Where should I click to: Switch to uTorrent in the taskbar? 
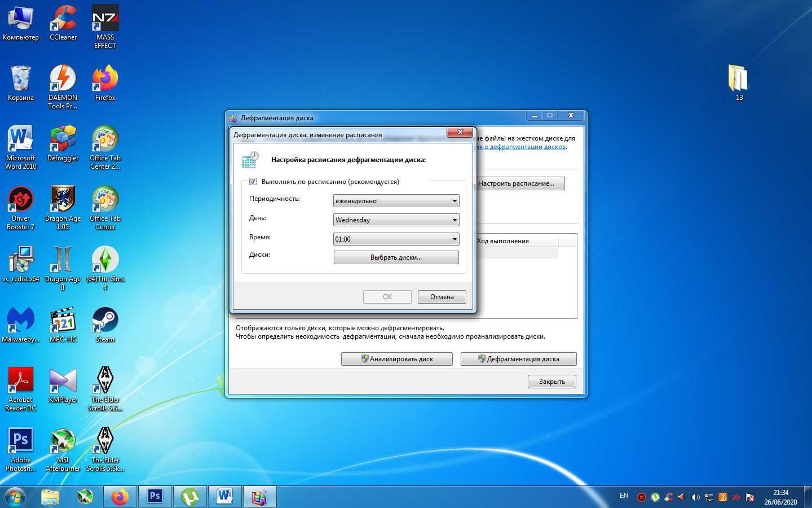coord(189,497)
